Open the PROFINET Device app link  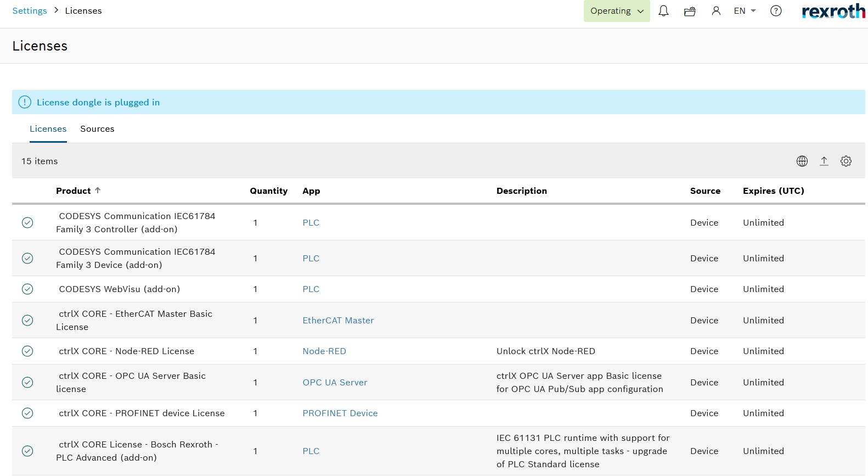tap(340, 413)
